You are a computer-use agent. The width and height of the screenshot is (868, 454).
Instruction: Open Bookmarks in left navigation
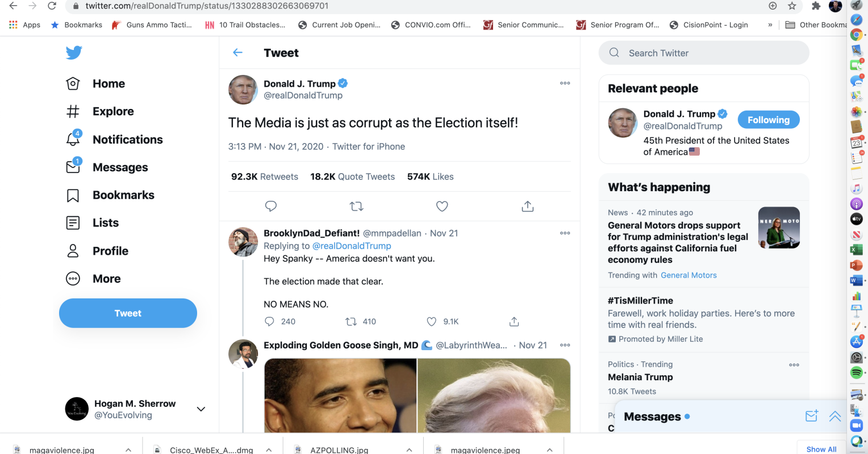coord(123,195)
